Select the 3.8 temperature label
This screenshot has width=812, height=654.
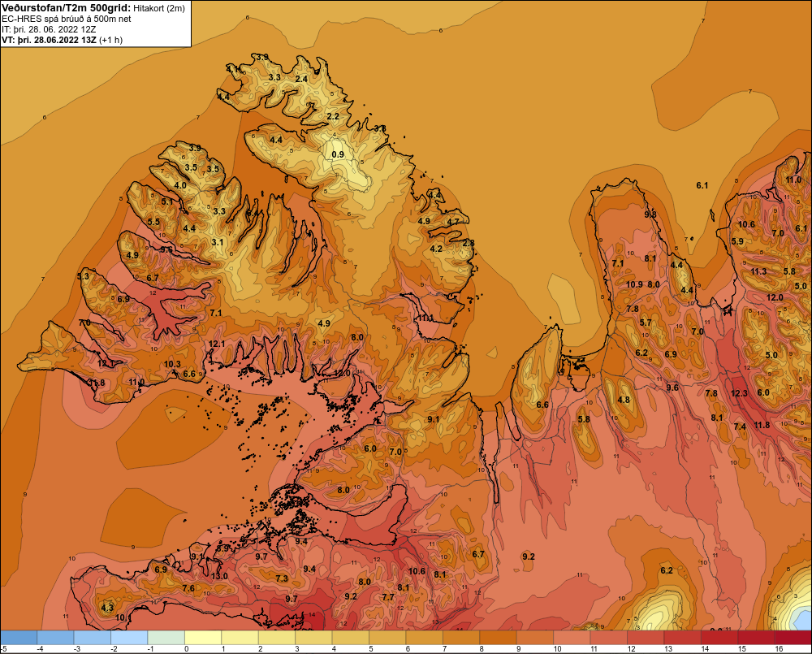(x=380, y=128)
